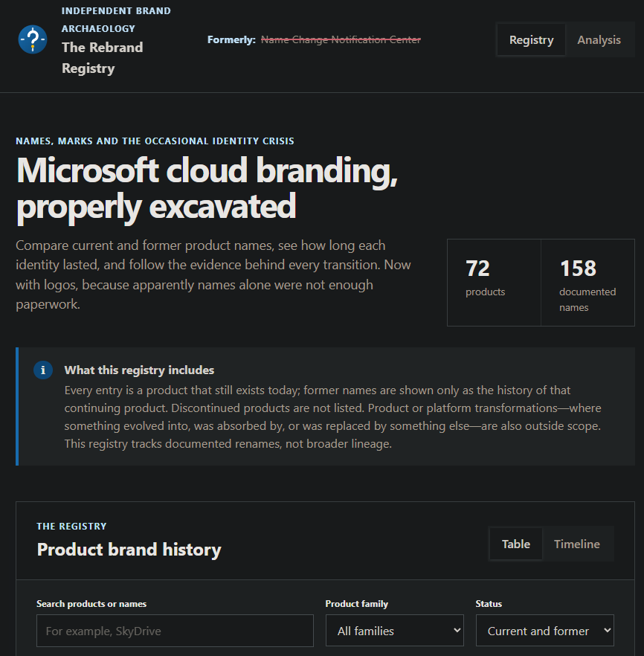The image size is (644, 656).
Task: Focus the search products or names field
Action: [x=175, y=631]
